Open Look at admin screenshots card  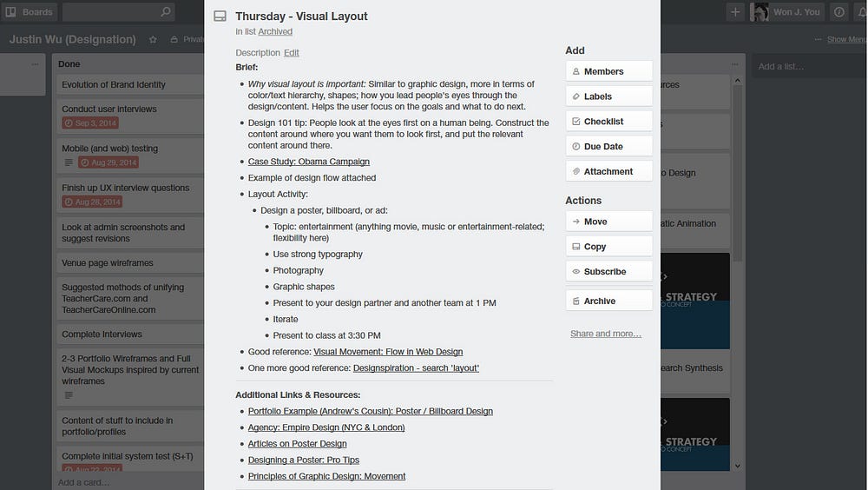click(130, 233)
